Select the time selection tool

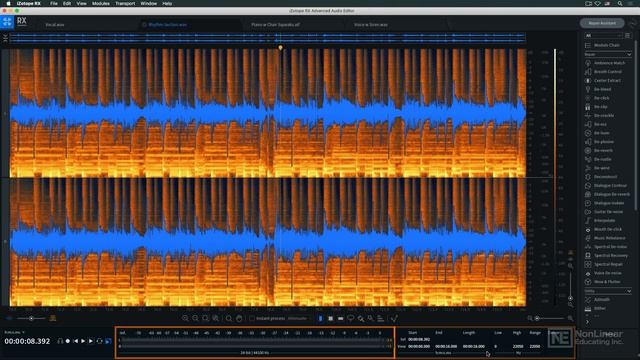pyautogui.click(x=320, y=318)
